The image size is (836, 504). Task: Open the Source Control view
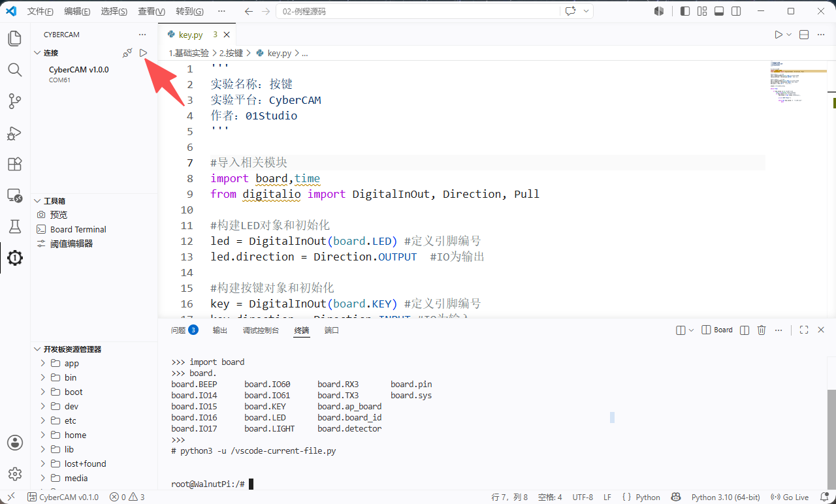(15, 101)
